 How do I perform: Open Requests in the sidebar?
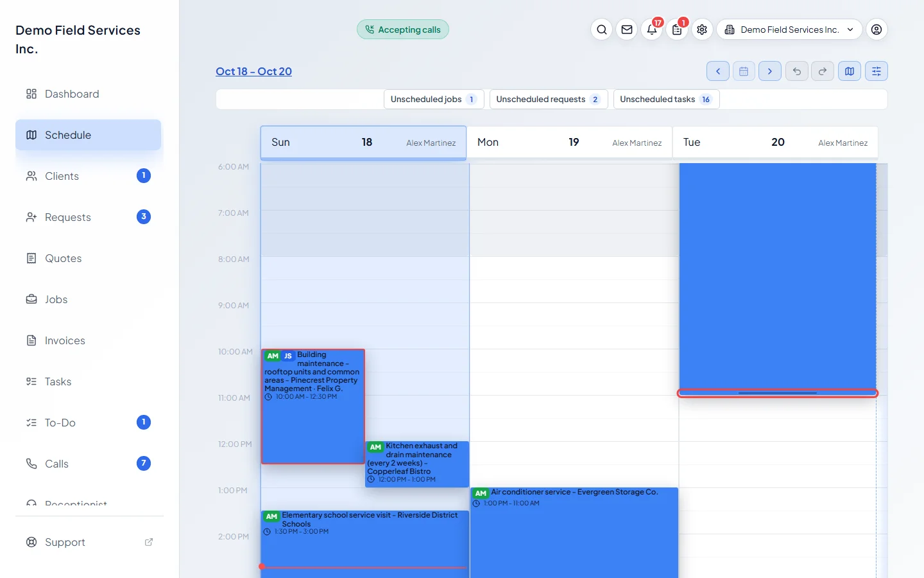pyautogui.click(x=89, y=217)
